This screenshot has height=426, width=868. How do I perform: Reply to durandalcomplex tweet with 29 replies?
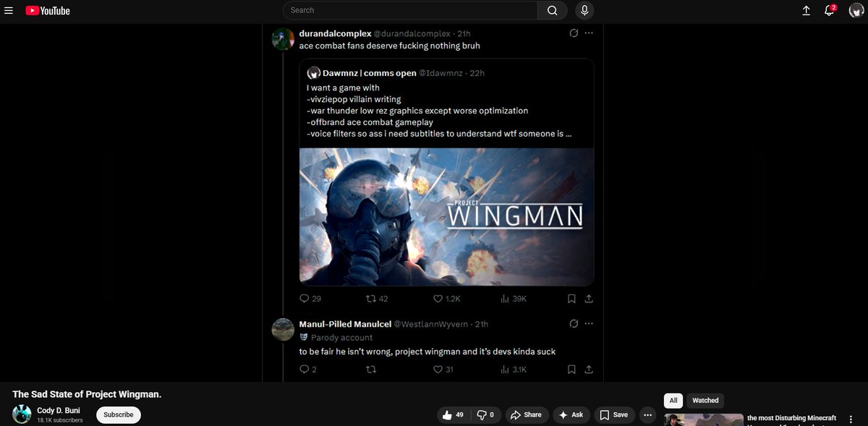click(310, 299)
